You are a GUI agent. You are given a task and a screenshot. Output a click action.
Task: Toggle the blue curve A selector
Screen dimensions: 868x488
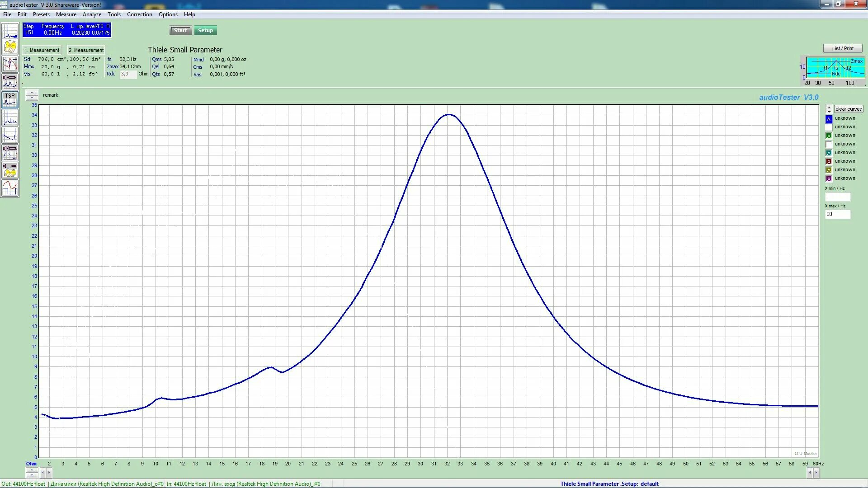829,119
